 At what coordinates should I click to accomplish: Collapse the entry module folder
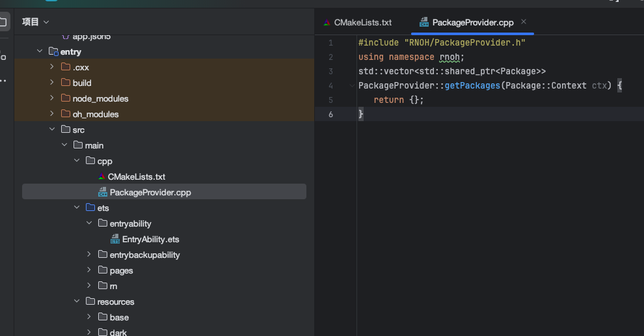[40, 51]
